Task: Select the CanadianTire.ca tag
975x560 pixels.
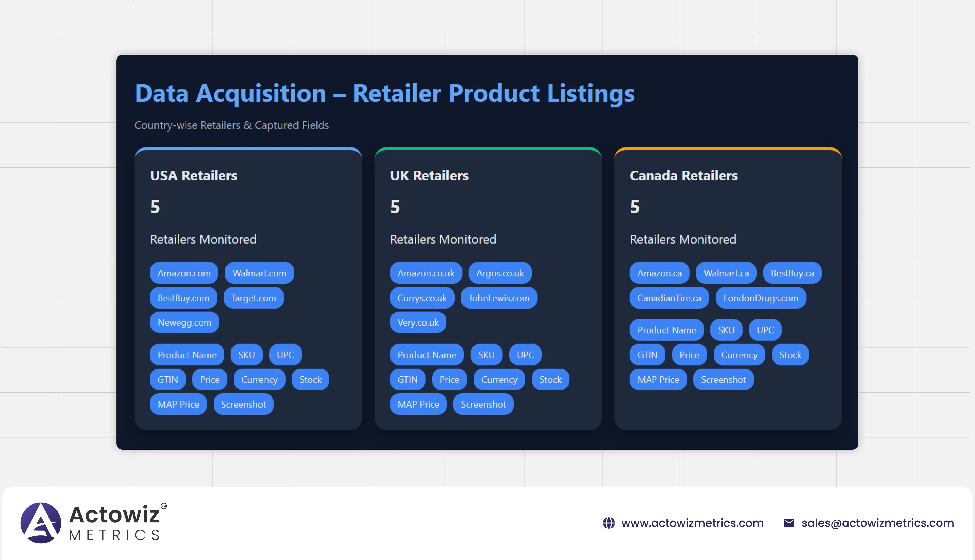Action: coord(669,298)
